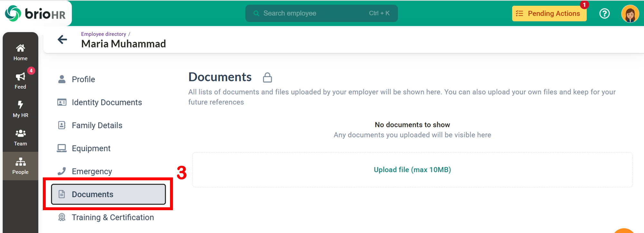644x233 pixels.
Task: Click the lock icon beside Documents heading
Action: (267, 77)
